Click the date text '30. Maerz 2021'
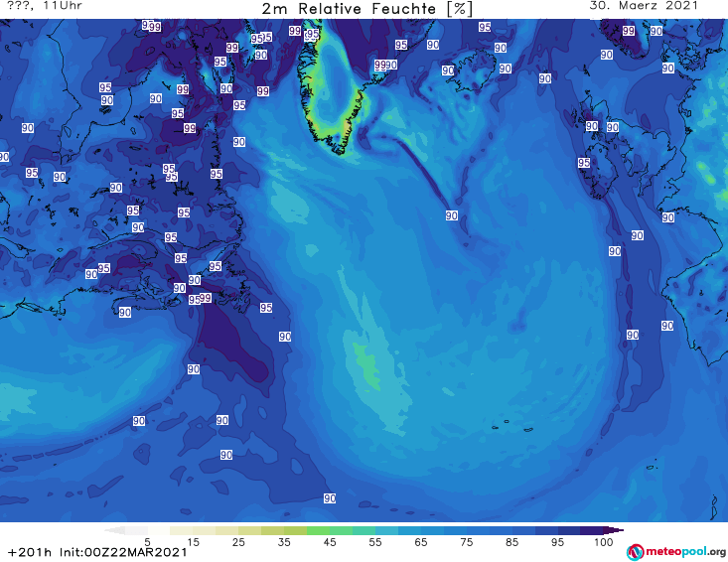Image resolution: width=728 pixels, height=562 pixels. 644,6
